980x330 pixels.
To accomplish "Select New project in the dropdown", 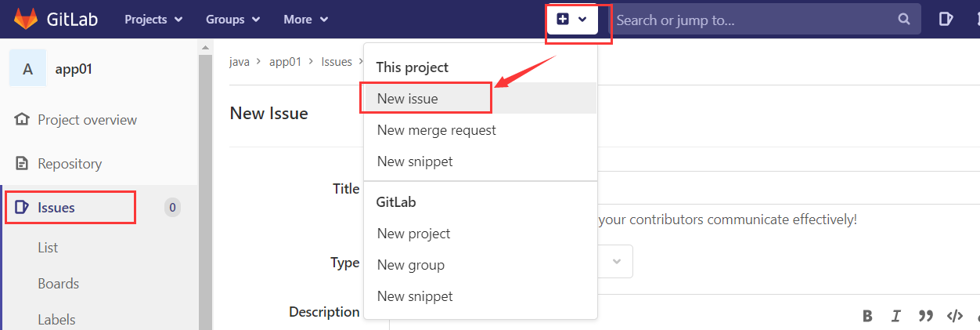I will 413,234.
